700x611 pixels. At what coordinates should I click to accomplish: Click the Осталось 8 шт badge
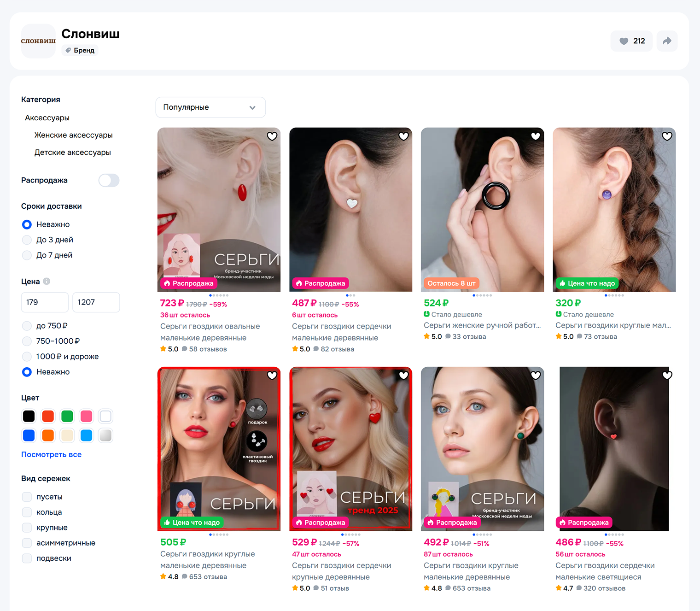(x=451, y=283)
